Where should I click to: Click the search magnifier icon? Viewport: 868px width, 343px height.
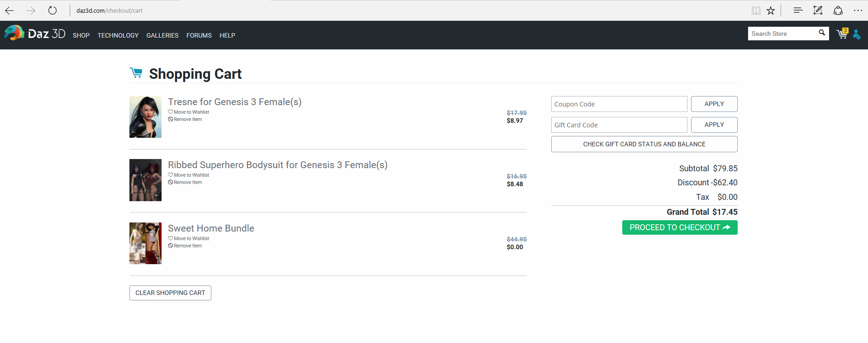point(822,33)
